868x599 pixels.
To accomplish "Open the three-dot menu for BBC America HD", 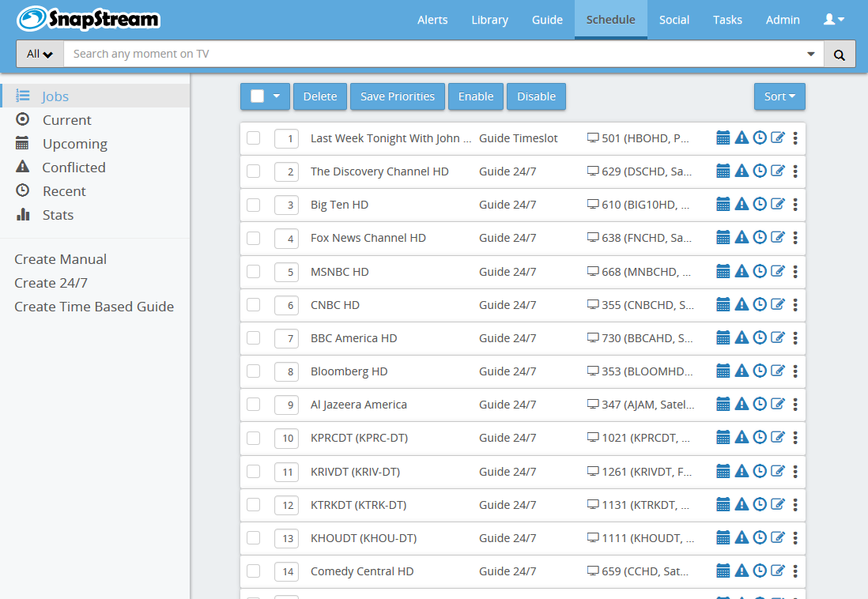I will (795, 338).
